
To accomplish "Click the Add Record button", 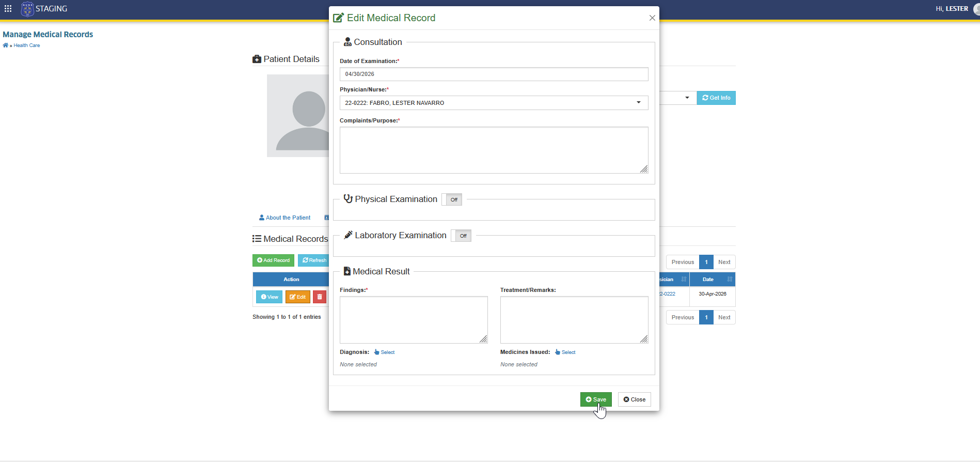I will [273, 260].
